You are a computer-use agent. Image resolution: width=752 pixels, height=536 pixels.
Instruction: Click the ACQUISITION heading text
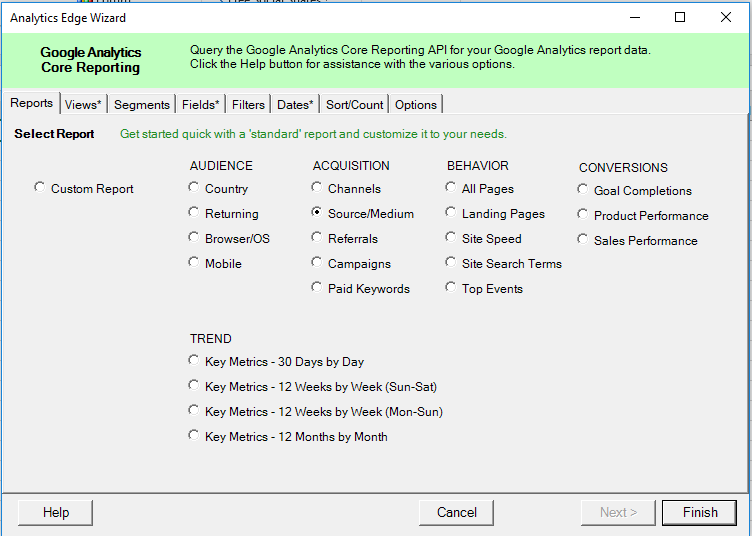[351, 166]
